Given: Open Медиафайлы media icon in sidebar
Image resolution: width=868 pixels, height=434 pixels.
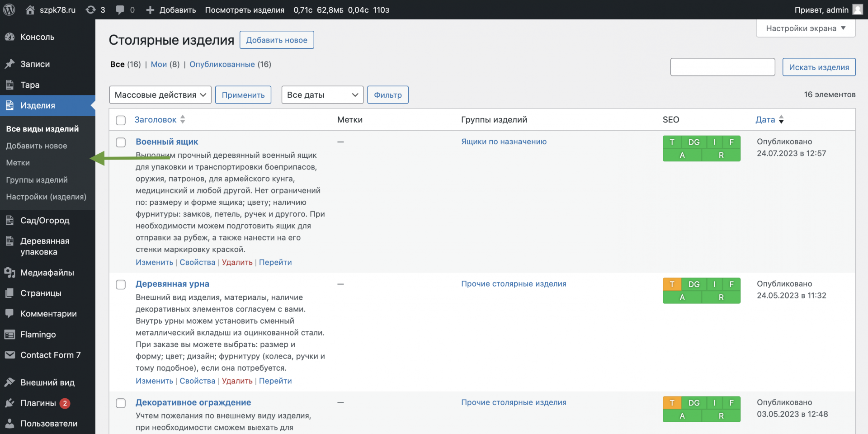Looking at the screenshot, I should [x=9, y=273].
